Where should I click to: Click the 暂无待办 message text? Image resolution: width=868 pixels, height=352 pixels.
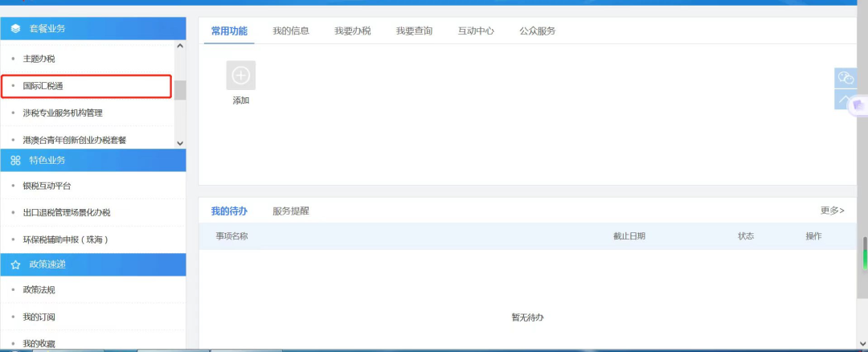[x=527, y=317]
